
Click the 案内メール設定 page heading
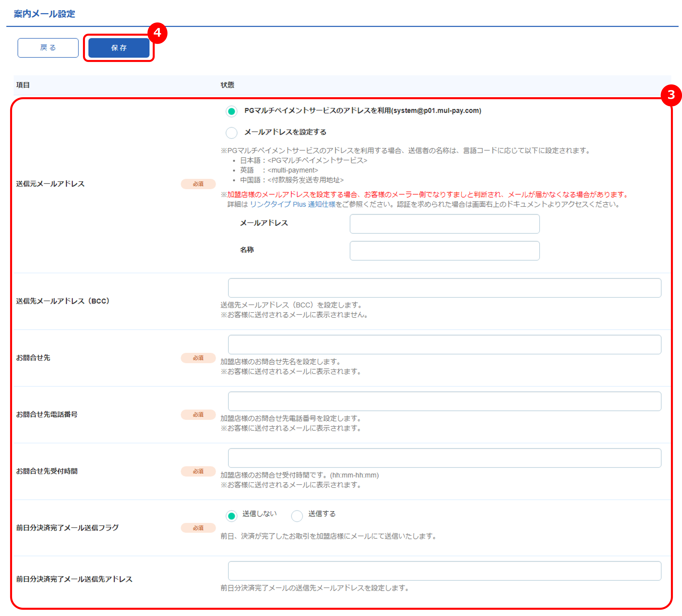click(44, 14)
